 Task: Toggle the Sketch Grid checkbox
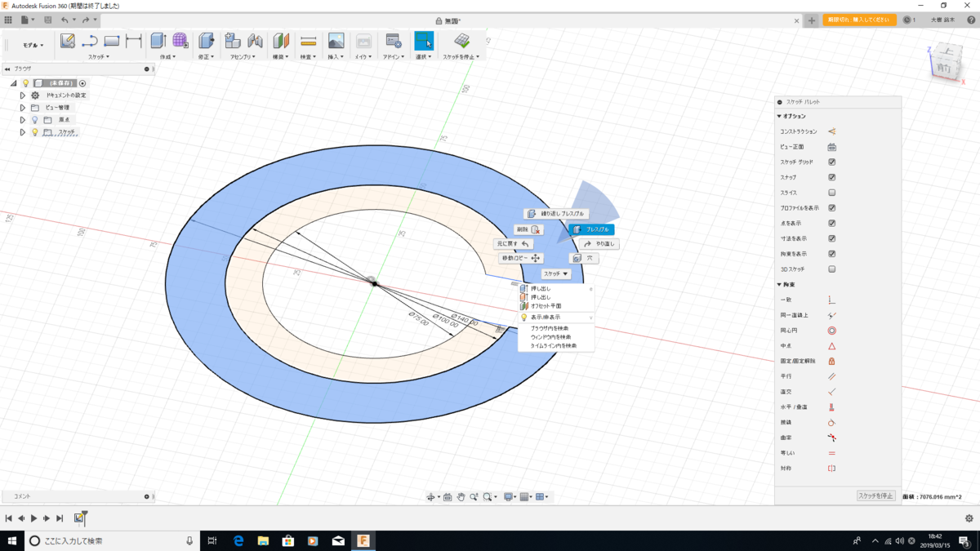click(832, 162)
